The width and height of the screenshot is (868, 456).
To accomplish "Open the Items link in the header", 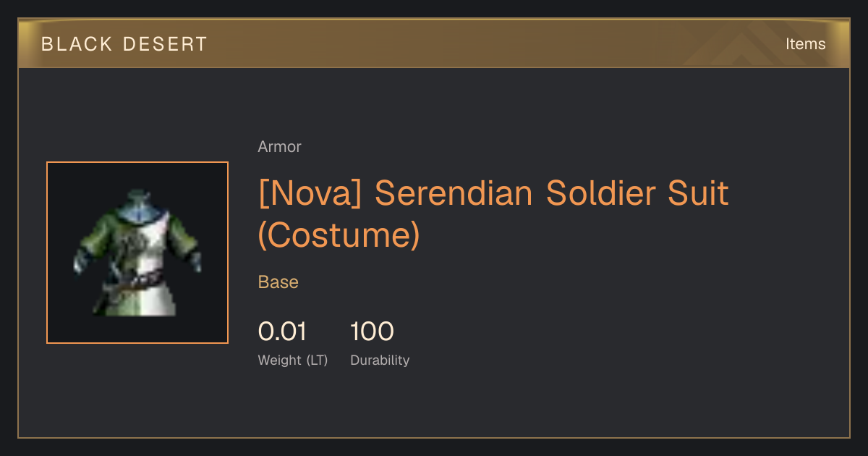I will tap(805, 44).
